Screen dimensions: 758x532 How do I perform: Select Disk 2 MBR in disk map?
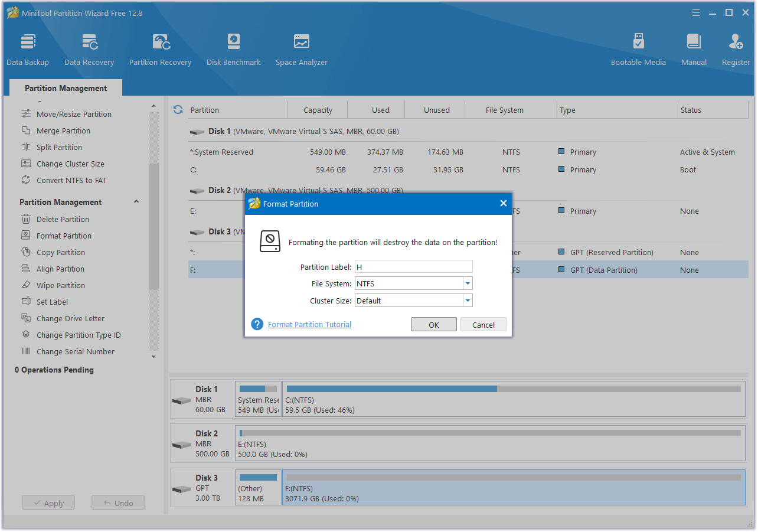[x=202, y=443]
